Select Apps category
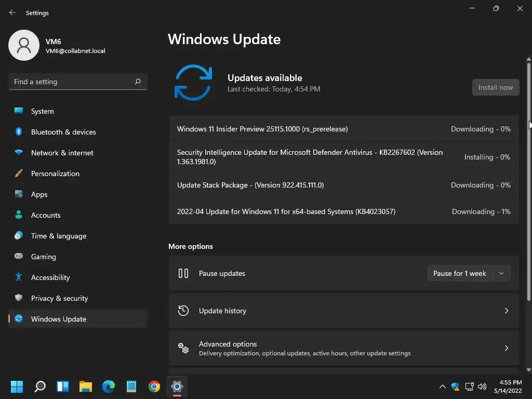Image resolution: width=532 pixels, height=399 pixels. (x=78, y=194)
